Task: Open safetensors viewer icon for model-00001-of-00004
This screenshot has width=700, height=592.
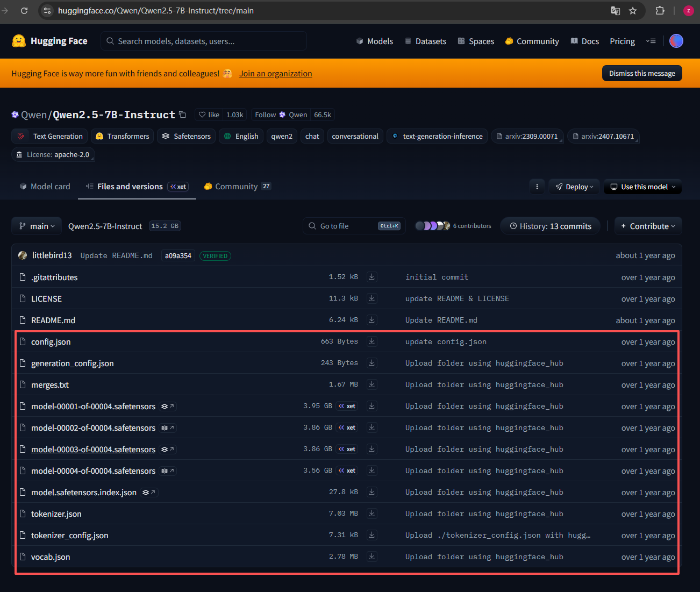Action: point(168,406)
